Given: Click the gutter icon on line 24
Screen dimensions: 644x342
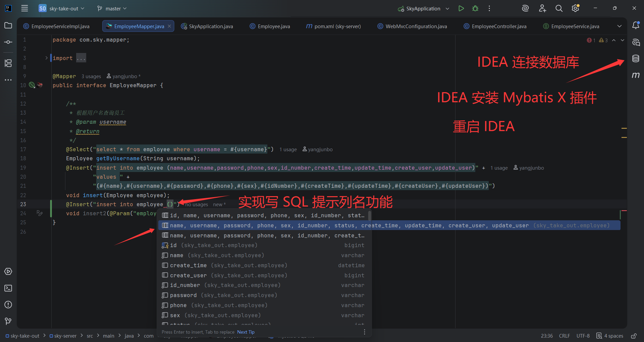Looking at the screenshot, I should pos(40,213).
